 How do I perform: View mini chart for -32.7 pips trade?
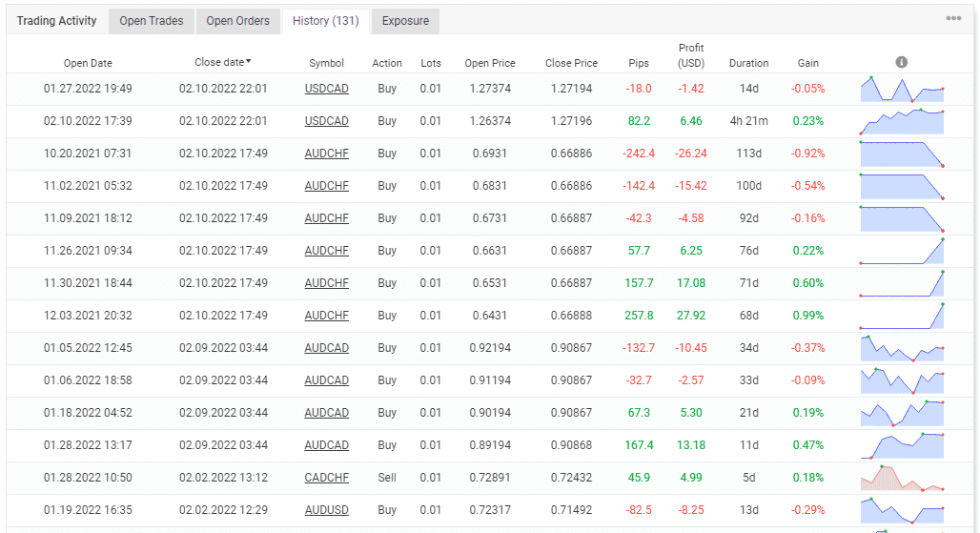click(x=902, y=381)
